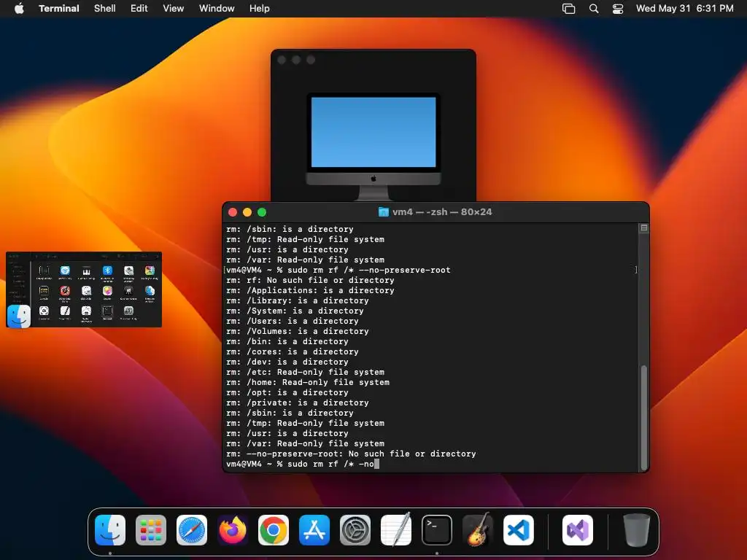Open Finder from the Dock
747x560 pixels.
pyautogui.click(x=110, y=530)
